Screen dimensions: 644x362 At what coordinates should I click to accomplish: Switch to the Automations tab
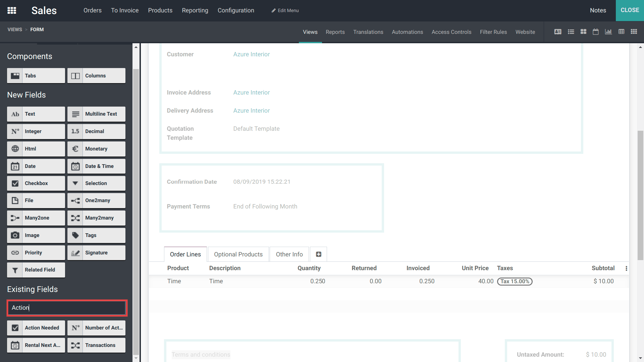click(x=408, y=32)
